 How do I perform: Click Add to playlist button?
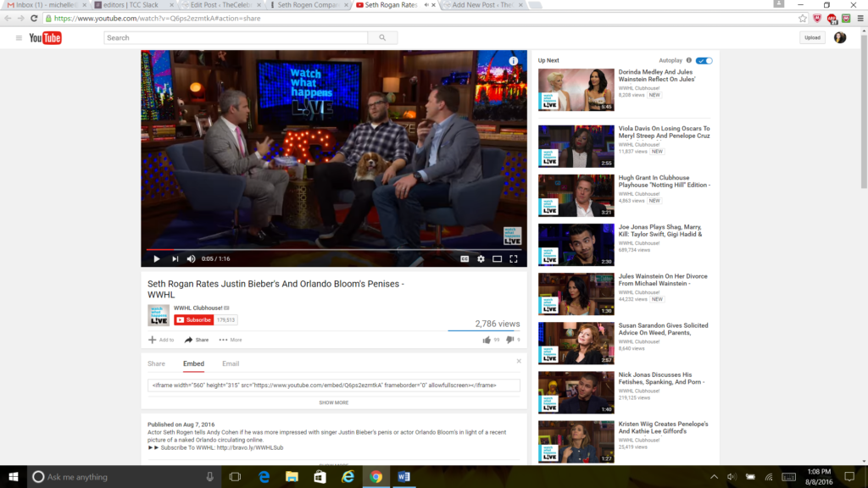161,340
